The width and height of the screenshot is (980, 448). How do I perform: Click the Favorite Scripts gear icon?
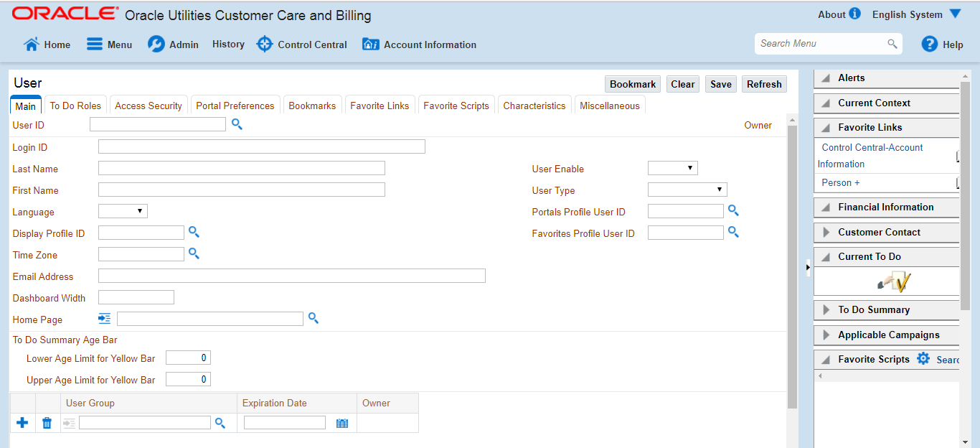[923, 359]
